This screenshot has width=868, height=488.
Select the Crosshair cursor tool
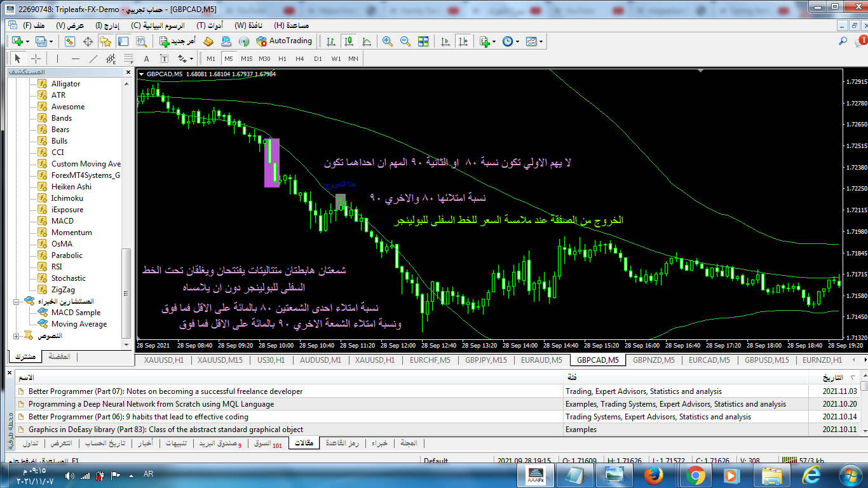point(36,59)
